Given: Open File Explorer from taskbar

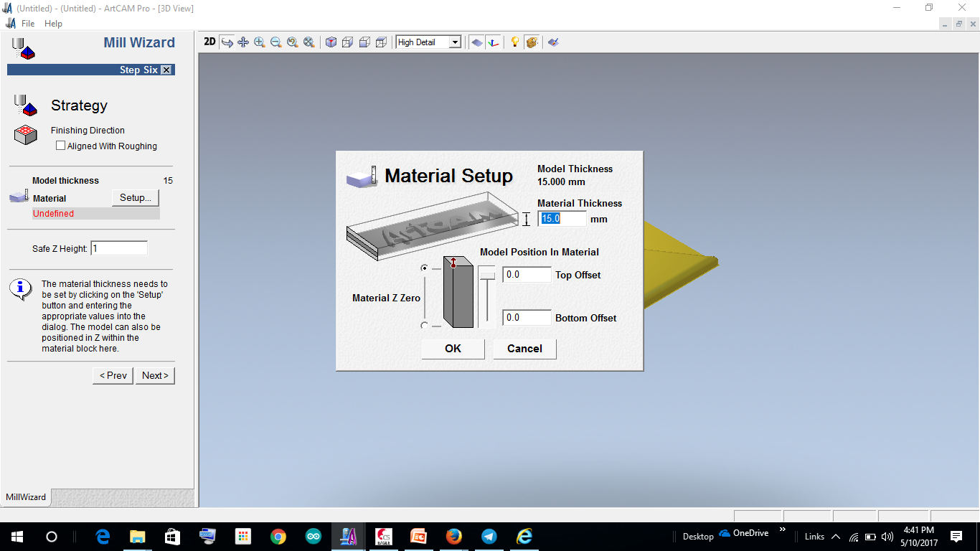Looking at the screenshot, I should pos(138,537).
